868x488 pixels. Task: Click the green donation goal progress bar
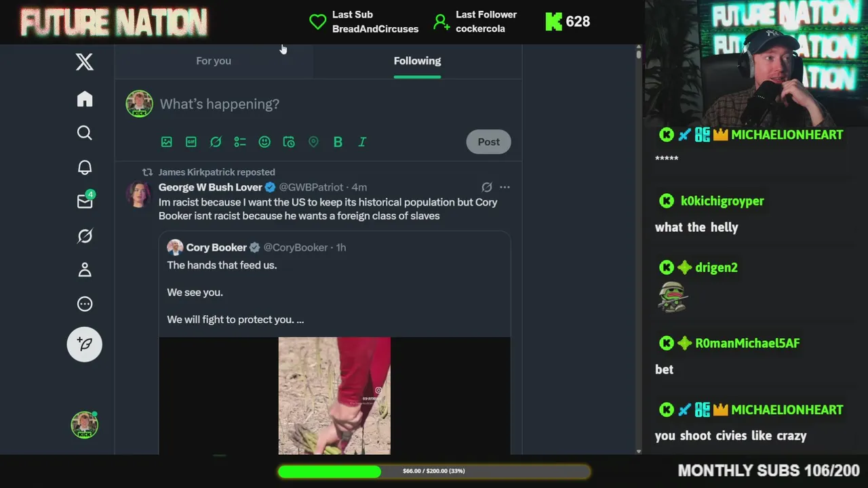click(434, 471)
